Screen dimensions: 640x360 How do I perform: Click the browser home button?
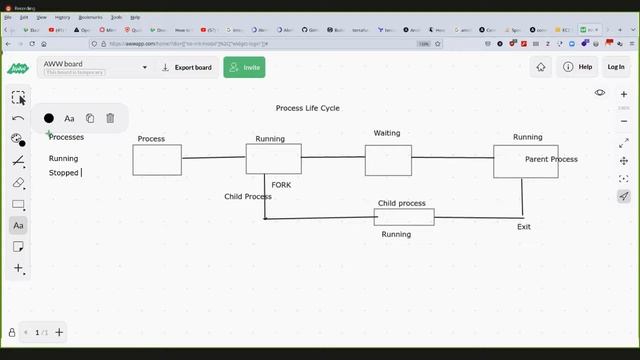(44, 44)
